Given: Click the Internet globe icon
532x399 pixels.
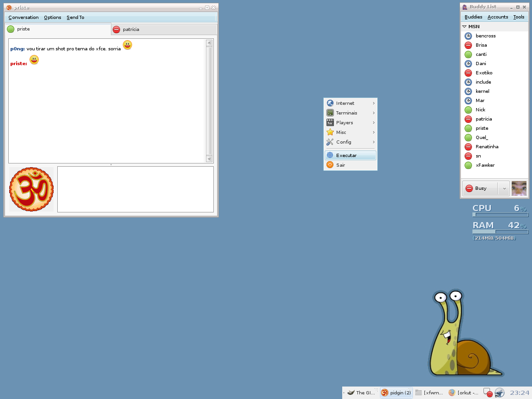Looking at the screenshot, I should 330,103.
